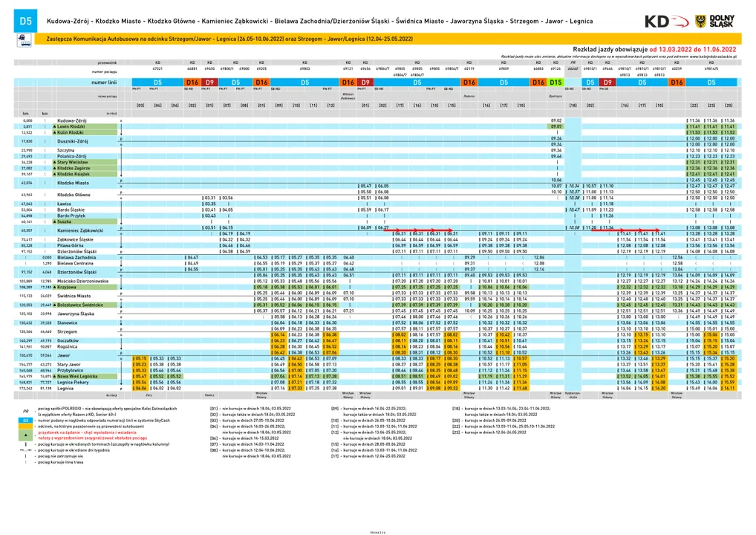The image size is (756, 535).
Task: Select the Przybyłowice station label
Action: [70, 371]
